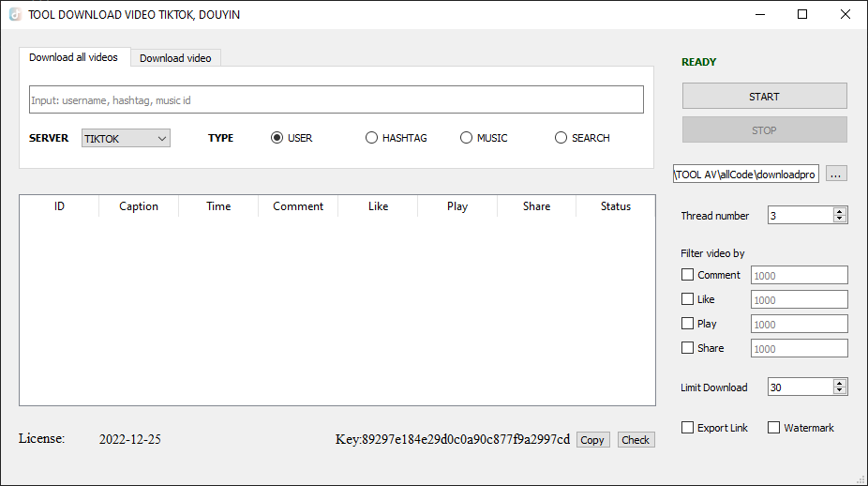868x486 pixels.
Task: Open the Download video tab
Action: tap(175, 58)
